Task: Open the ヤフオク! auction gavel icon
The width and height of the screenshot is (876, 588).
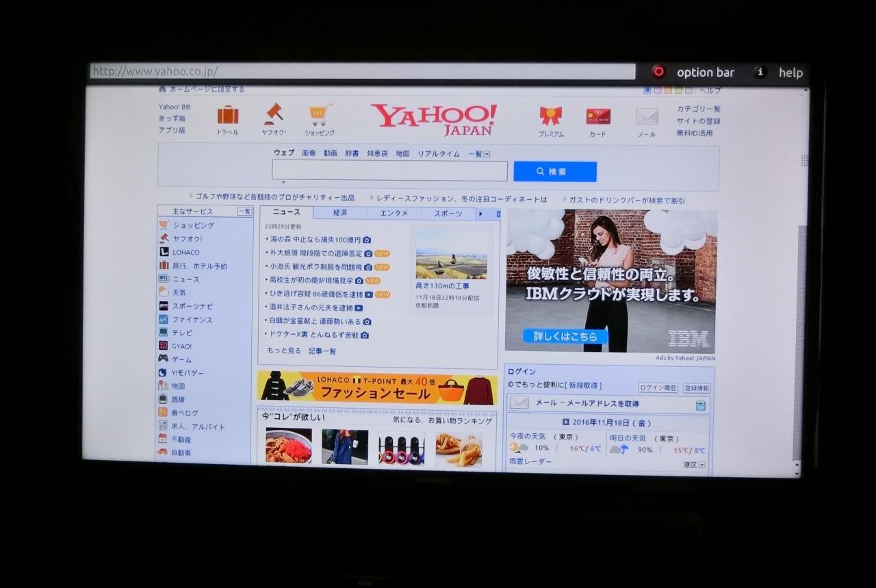Action: [x=274, y=114]
